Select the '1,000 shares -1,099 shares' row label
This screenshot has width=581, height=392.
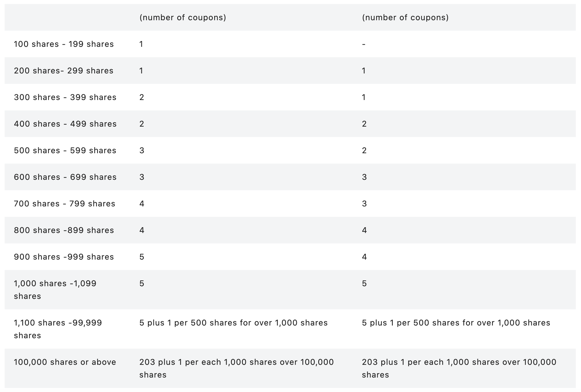pyautogui.click(x=55, y=290)
